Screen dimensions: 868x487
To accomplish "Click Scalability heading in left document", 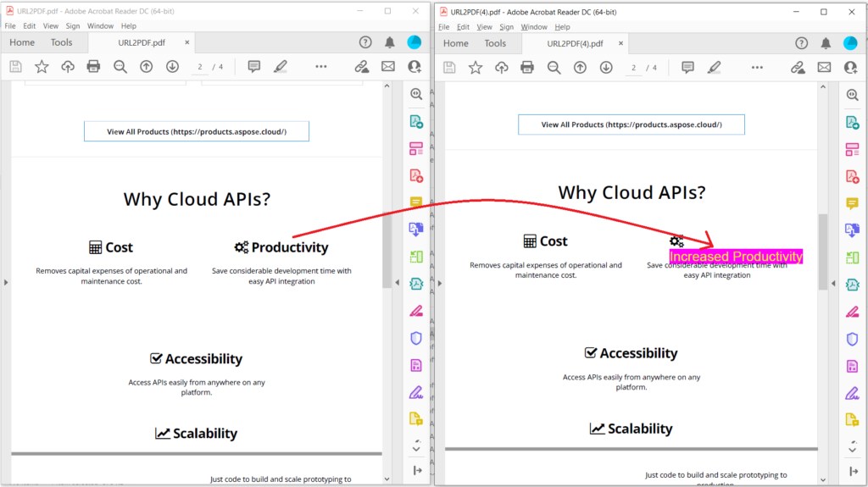I will tap(205, 434).
